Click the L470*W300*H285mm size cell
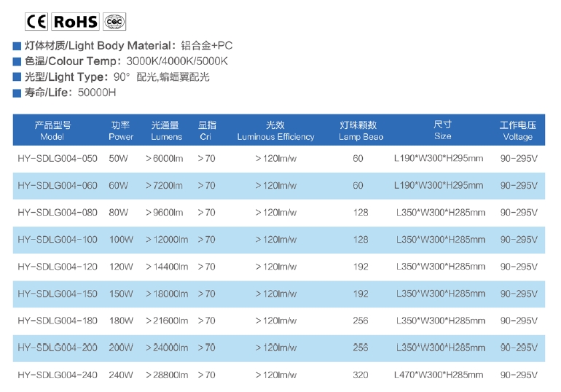 point(439,375)
